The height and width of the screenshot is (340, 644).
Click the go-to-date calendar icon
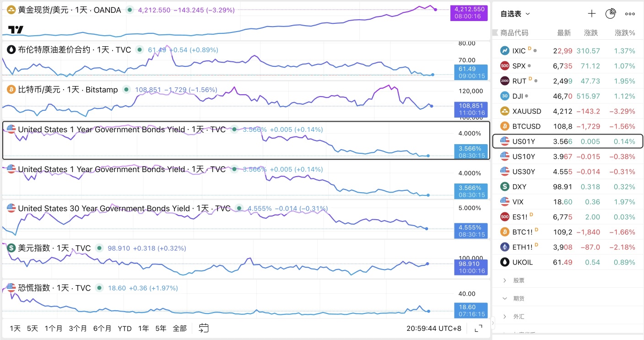[204, 328]
